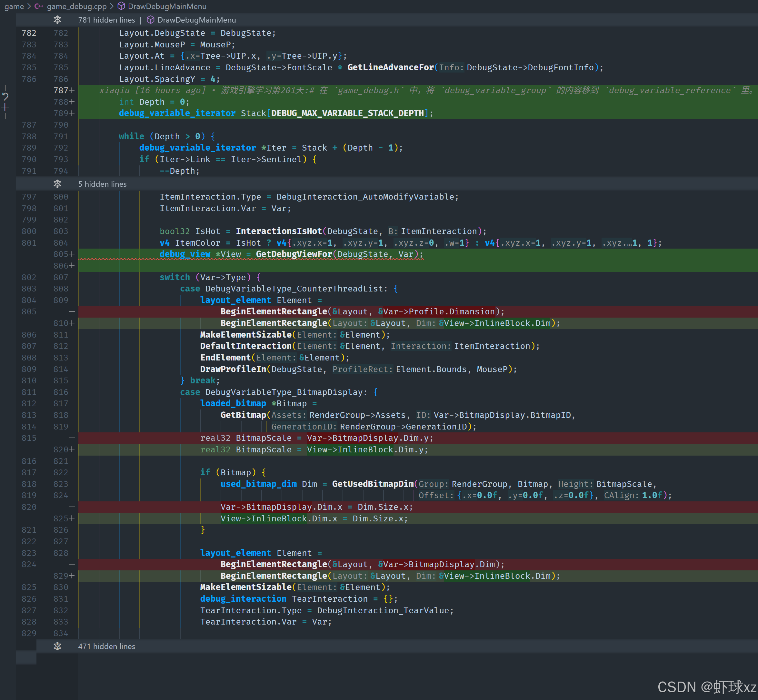Expand the 471 hidden lines region
Screen dimensions: 758x700
tap(106, 646)
